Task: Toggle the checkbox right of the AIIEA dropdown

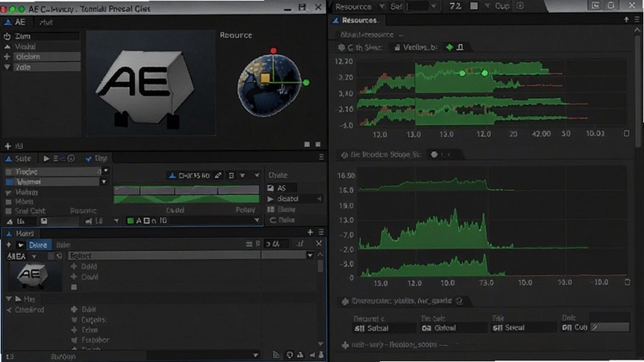Action: point(51,256)
